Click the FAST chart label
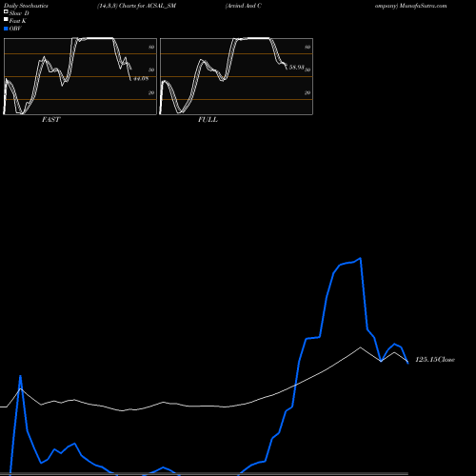 50,120
